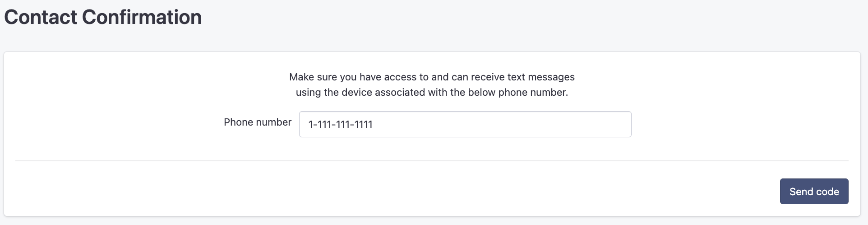Image resolution: width=868 pixels, height=225 pixels.
Task: Focus the Phone number input field
Action: click(x=465, y=124)
